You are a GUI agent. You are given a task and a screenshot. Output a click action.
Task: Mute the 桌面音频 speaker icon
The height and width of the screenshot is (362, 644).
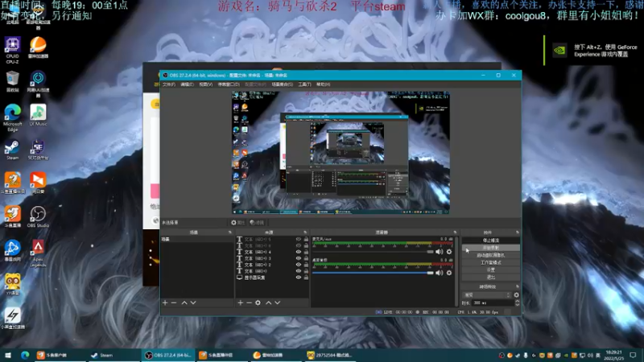(439, 273)
